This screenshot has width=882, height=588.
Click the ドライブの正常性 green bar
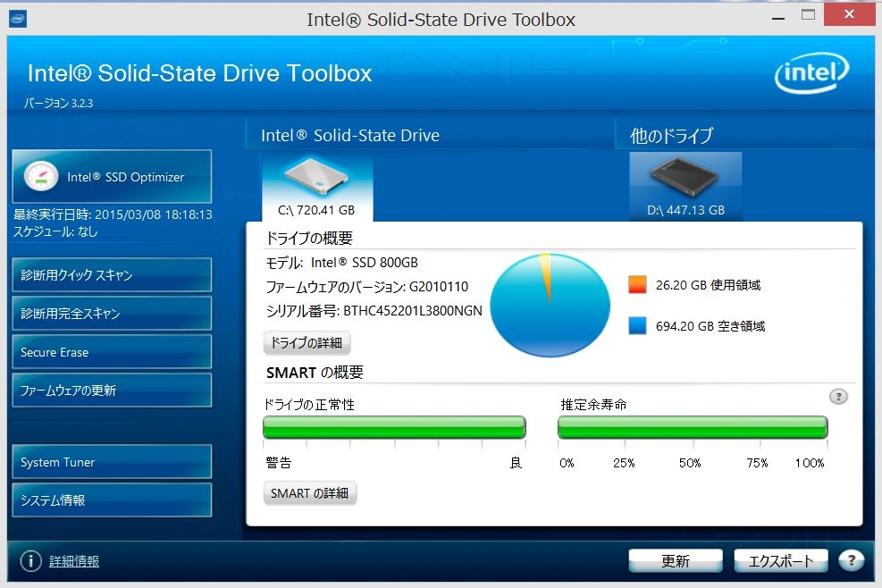pyautogui.click(x=394, y=428)
